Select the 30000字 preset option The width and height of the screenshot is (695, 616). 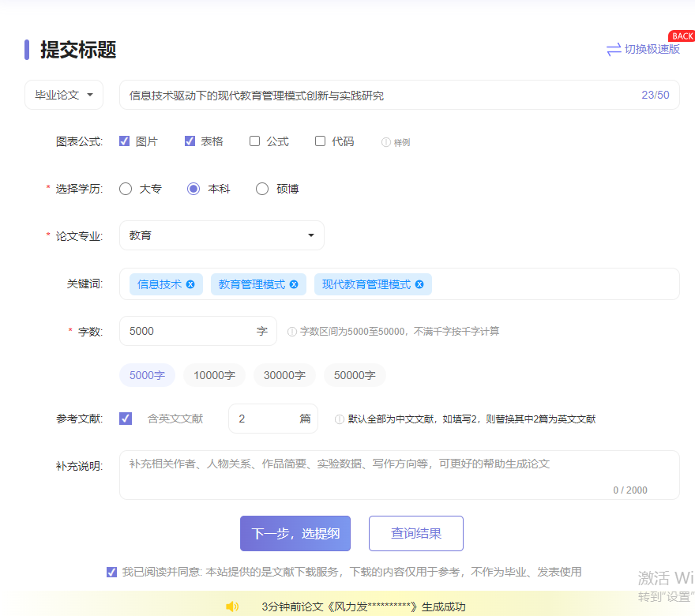[x=284, y=375]
